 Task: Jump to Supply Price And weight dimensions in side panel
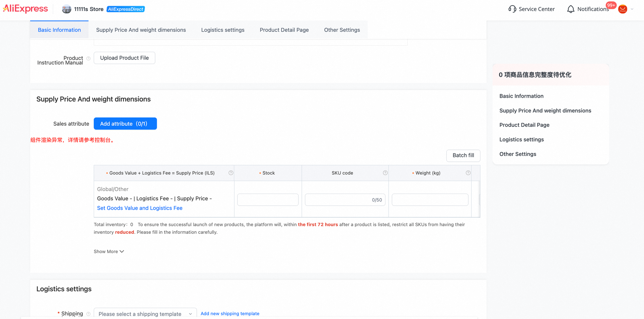[x=545, y=111]
